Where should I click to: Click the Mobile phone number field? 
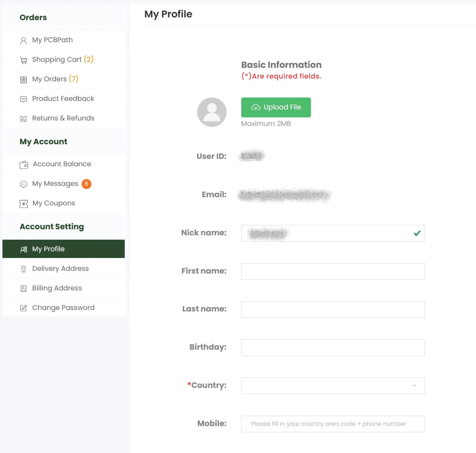pos(333,424)
